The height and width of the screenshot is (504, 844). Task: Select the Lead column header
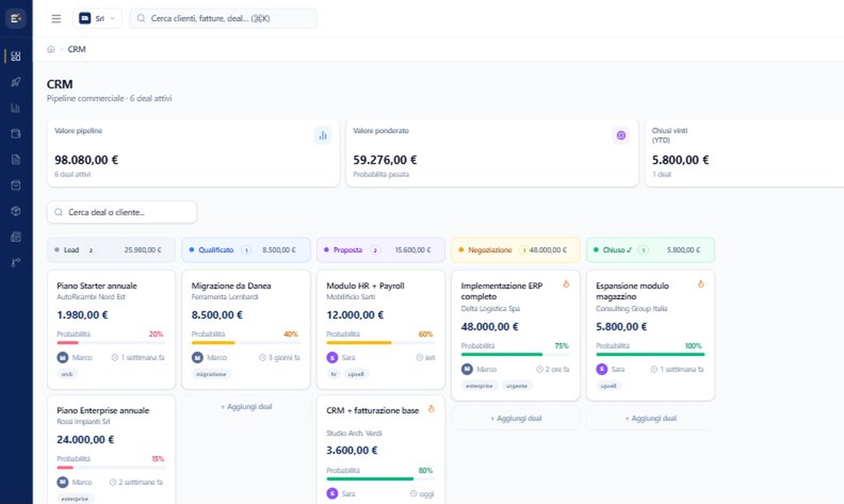pos(111,250)
